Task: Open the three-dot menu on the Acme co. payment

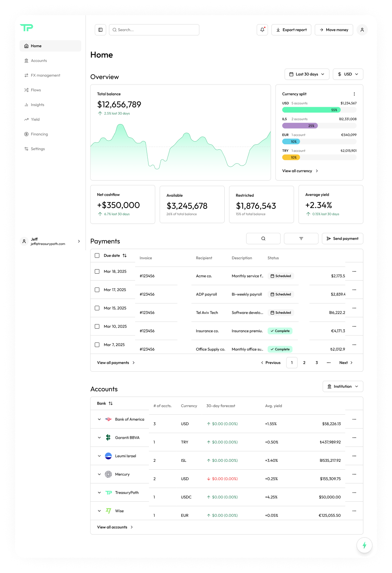Action: [354, 271]
